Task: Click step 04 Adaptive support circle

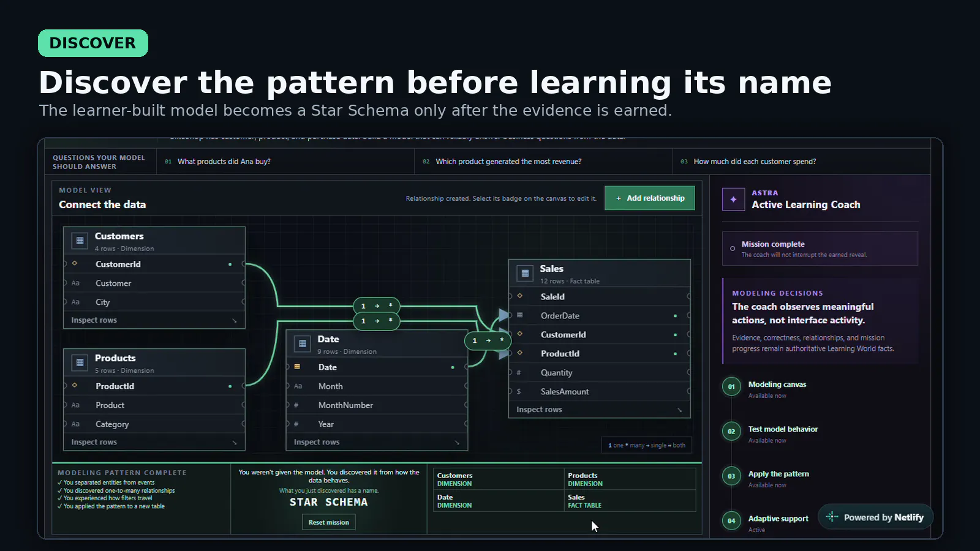Action: 731,521
